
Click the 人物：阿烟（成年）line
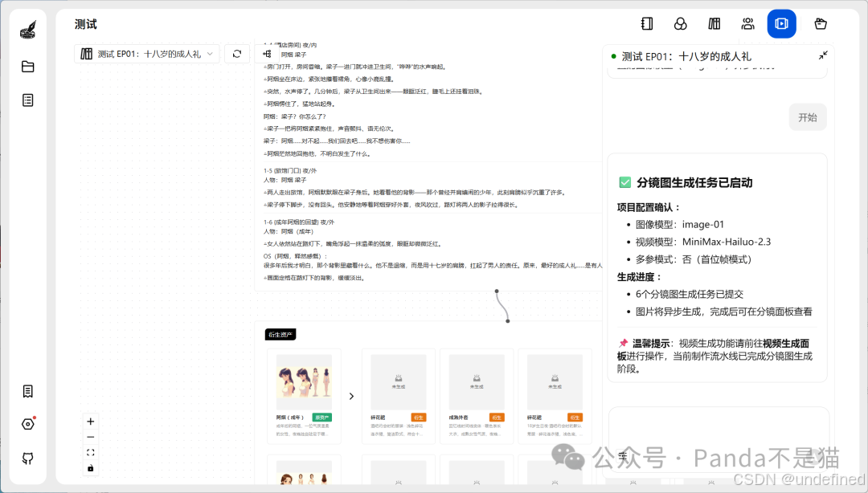pos(289,231)
